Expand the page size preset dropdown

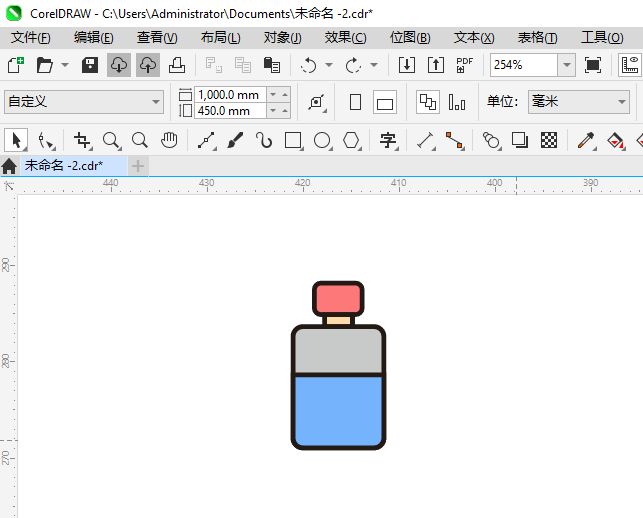pyautogui.click(x=155, y=102)
